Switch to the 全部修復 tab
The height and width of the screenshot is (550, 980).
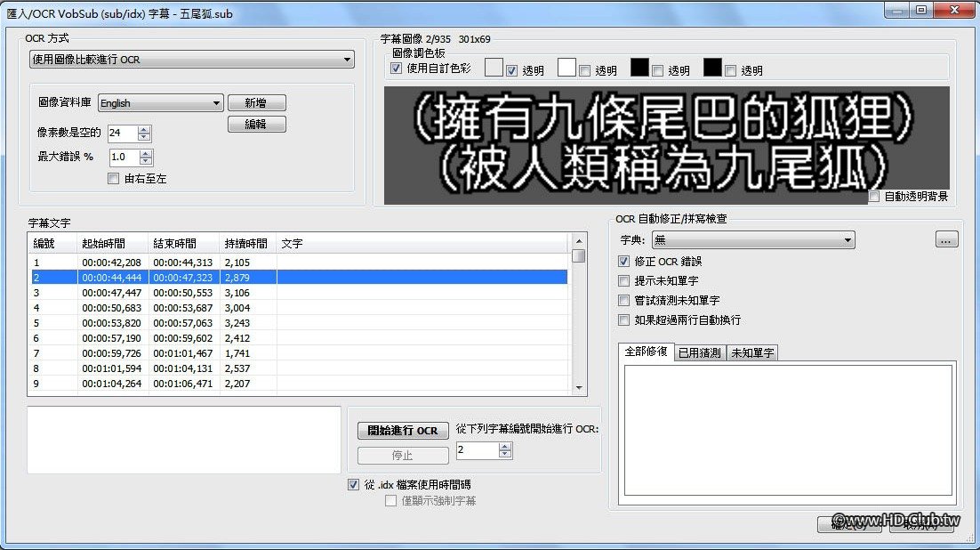[x=647, y=352]
